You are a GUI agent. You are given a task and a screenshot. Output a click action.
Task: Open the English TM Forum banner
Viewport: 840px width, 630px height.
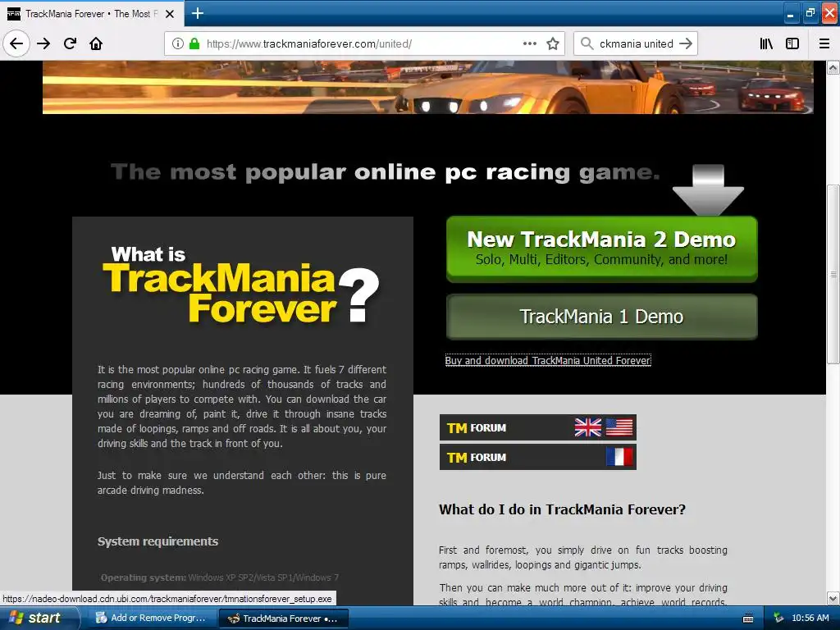538,427
